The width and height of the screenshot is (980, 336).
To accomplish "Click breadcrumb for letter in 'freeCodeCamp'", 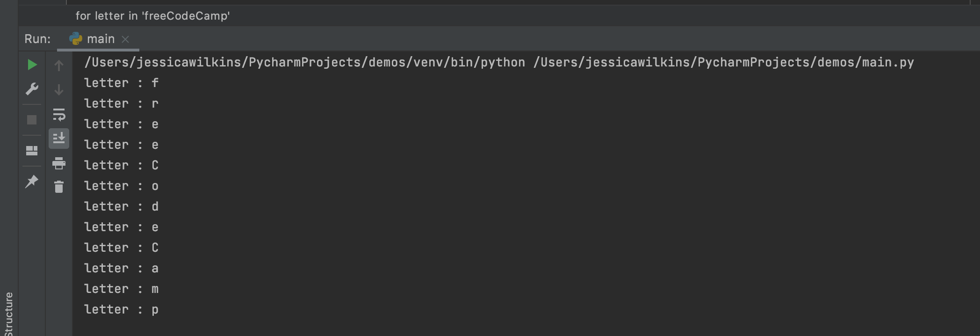I will 152,16.
